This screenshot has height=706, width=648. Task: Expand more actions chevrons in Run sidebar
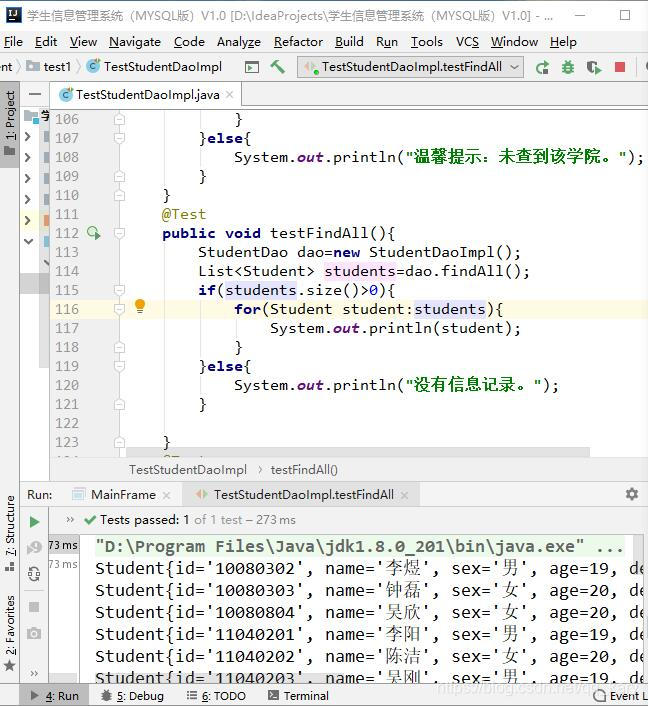pos(34,673)
